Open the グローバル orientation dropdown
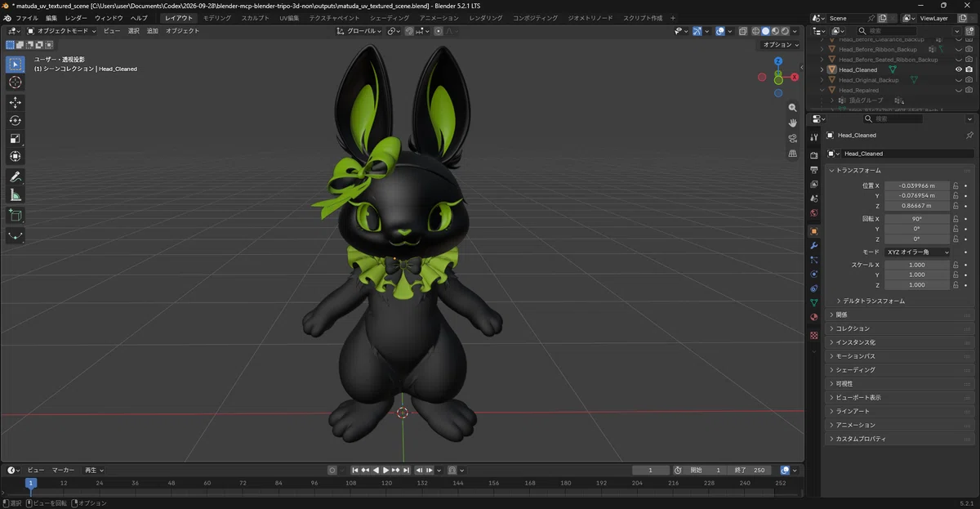Image resolution: width=980 pixels, height=509 pixels. click(359, 31)
